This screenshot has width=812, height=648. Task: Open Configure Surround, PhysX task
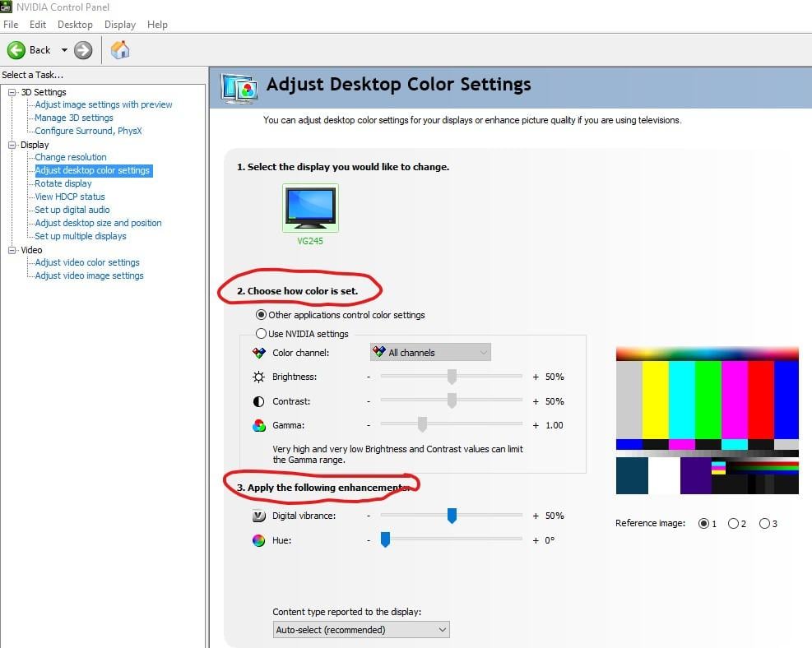(88, 131)
